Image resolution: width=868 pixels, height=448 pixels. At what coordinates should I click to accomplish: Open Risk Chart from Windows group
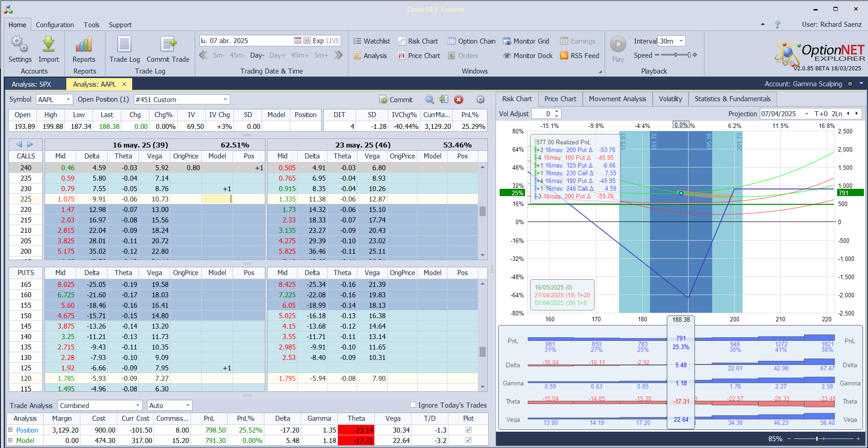click(418, 41)
